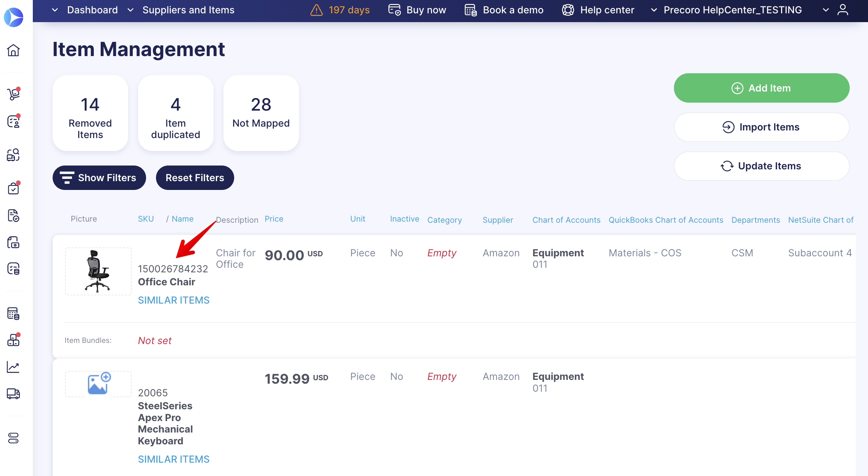Open SIMILAR ITEMS for SteelSeries keyboard
868x476 pixels.
point(174,459)
